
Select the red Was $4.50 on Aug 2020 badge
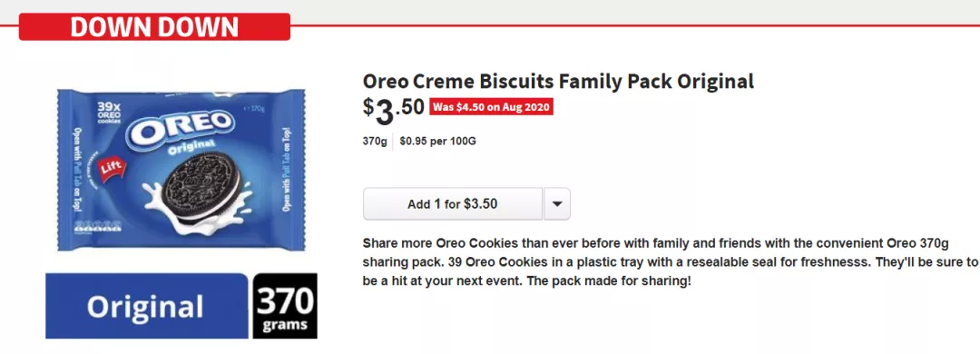point(491,107)
